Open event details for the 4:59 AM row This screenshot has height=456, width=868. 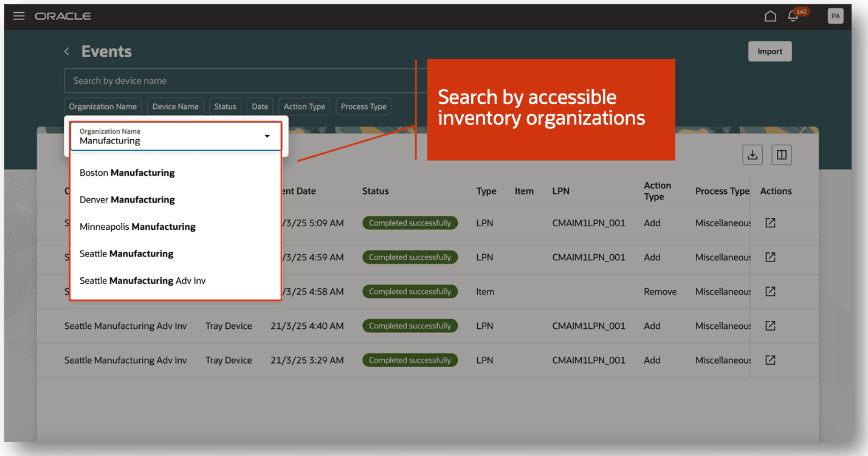(x=770, y=257)
